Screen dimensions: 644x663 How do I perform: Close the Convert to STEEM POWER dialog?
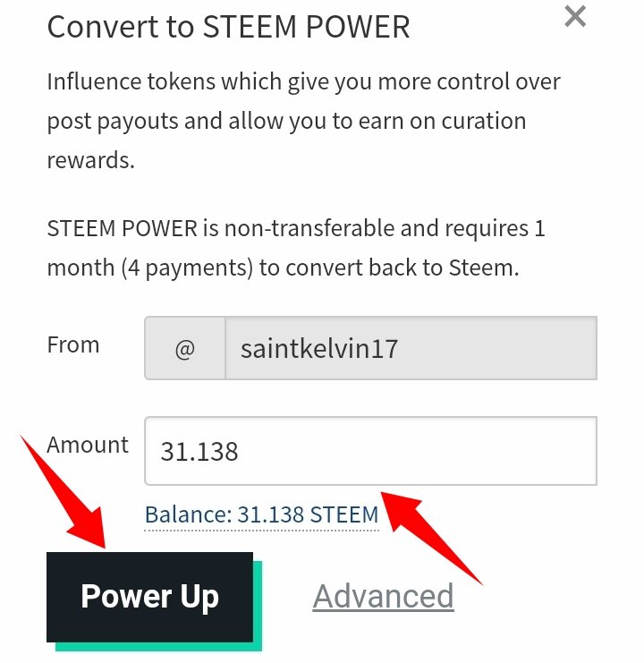click(575, 16)
